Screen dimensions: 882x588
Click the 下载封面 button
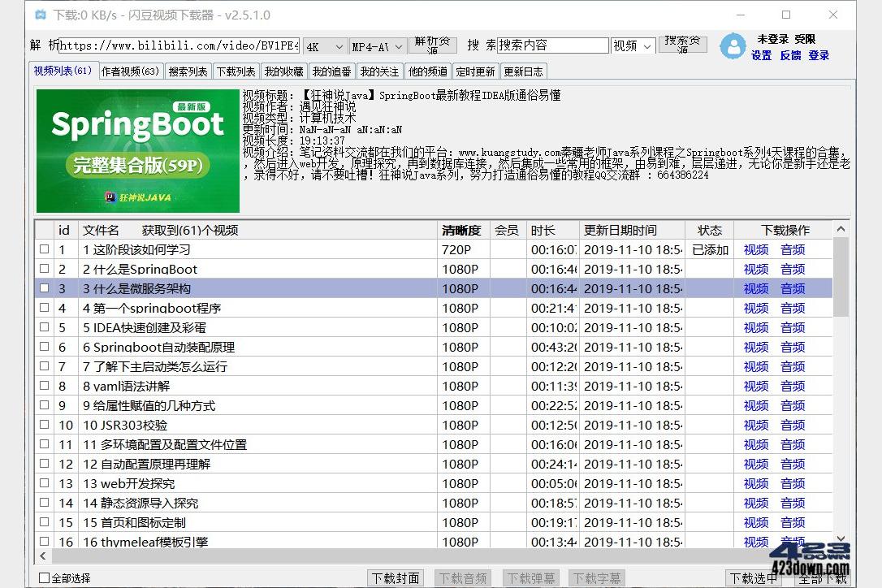point(396,578)
